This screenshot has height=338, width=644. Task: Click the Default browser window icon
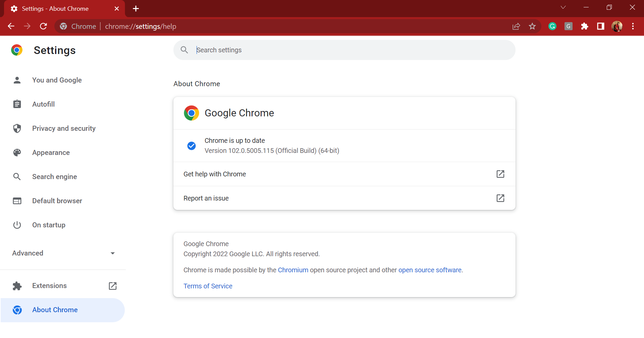click(x=17, y=201)
